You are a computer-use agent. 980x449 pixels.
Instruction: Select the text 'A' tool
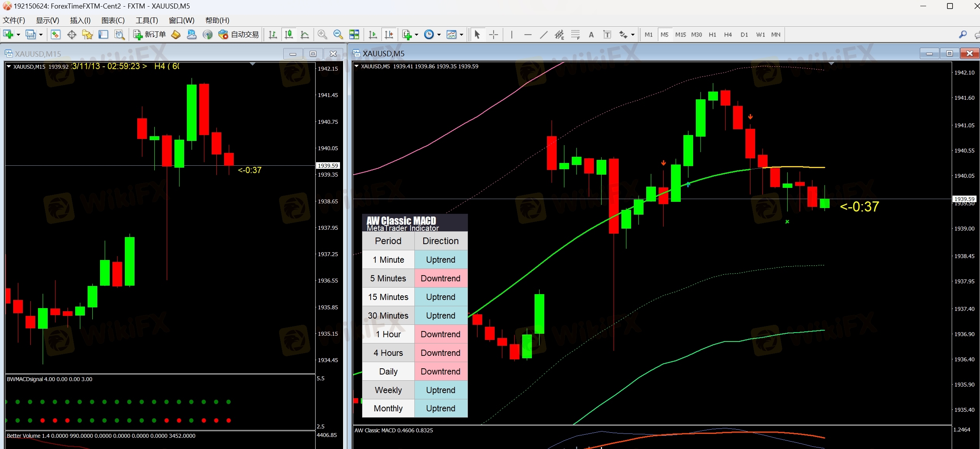591,35
